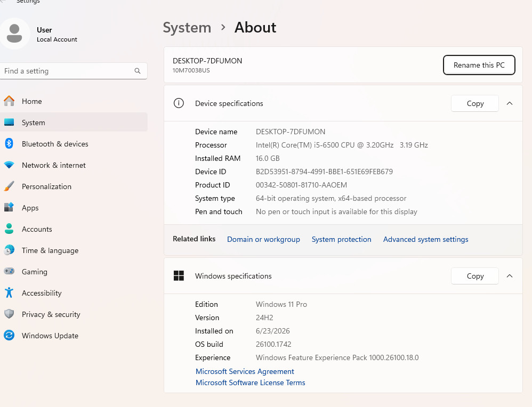The image size is (532, 407).
Task: Click Installed RAM value 16.0 GB
Action: click(268, 158)
